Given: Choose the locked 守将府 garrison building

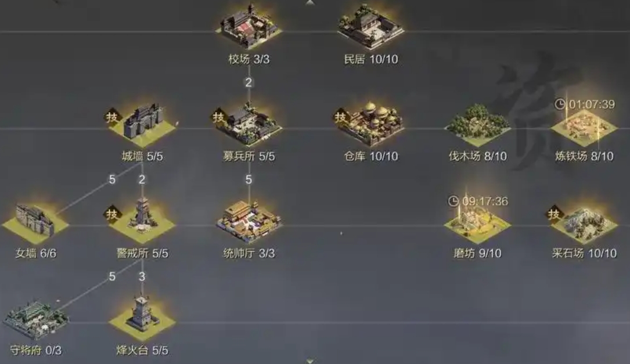Looking at the screenshot, I should tap(35, 320).
